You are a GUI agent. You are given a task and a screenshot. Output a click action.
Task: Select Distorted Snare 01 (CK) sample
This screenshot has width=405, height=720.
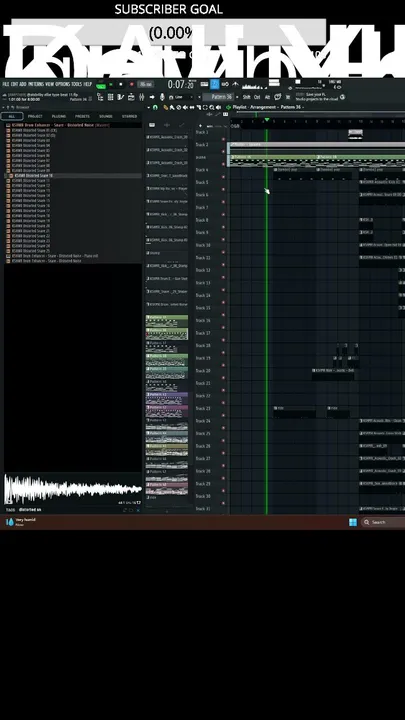tap(34, 130)
